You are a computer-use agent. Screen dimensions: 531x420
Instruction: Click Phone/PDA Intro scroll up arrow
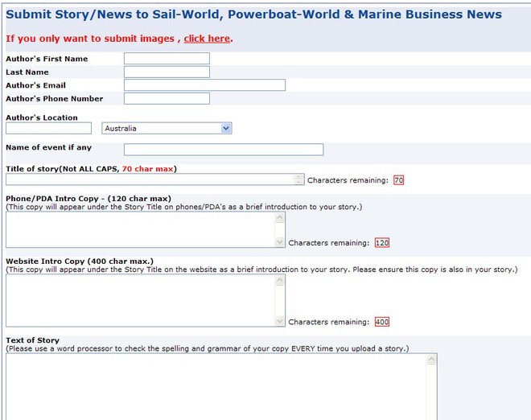click(280, 217)
